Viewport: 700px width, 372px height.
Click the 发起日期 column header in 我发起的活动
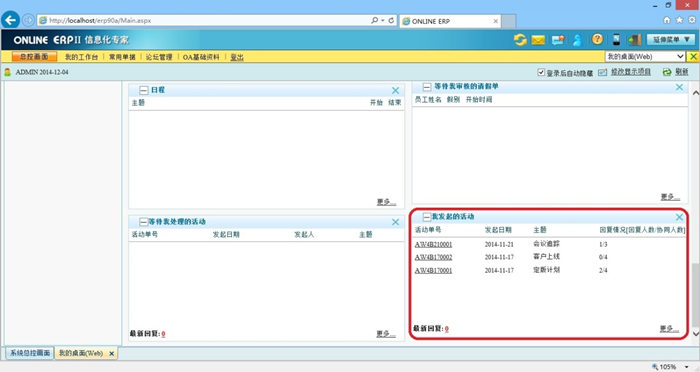coord(498,230)
